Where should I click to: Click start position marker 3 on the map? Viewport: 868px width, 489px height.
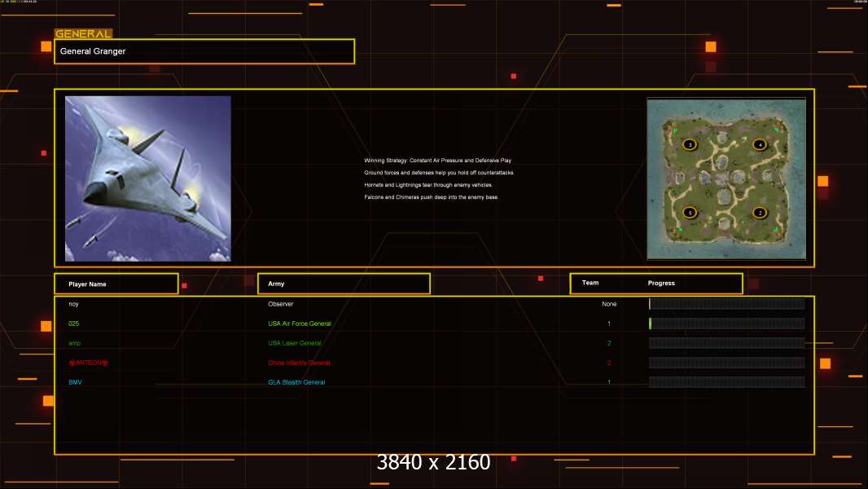[x=690, y=144]
